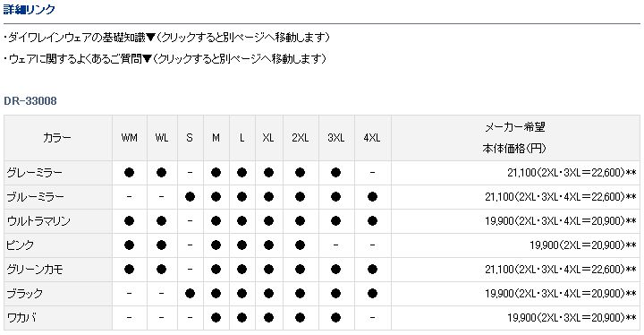Click ブルーミラー S size availability dot
The height and width of the screenshot is (335, 644).
click(x=190, y=197)
